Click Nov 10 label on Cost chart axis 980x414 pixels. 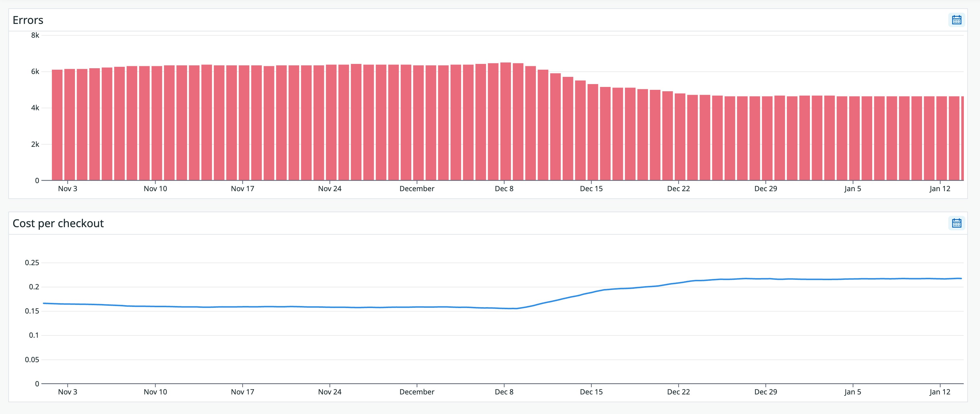coord(155,392)
